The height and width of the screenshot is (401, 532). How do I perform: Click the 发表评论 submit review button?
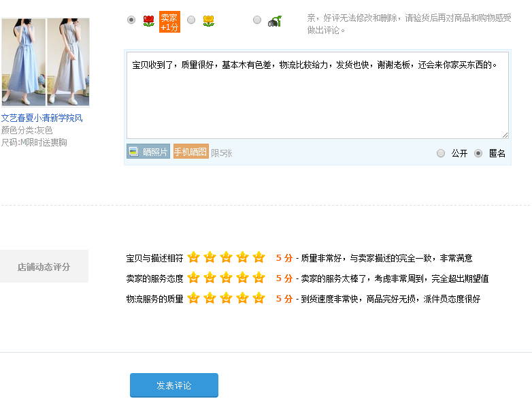(x=174, y=385)
